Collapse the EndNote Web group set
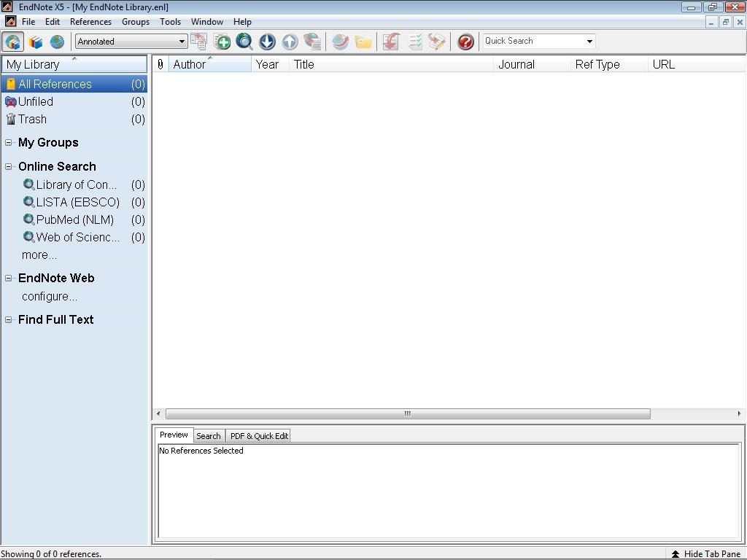The image size is (747, 560). tap(8, 278)
